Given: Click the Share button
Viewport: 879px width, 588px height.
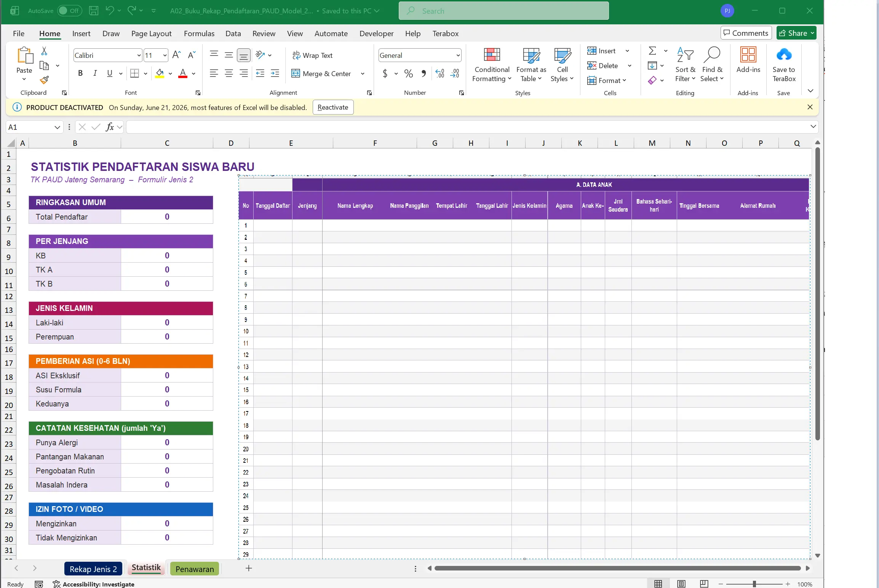Looking at the screenshot, I should click(x=796, y=33).
